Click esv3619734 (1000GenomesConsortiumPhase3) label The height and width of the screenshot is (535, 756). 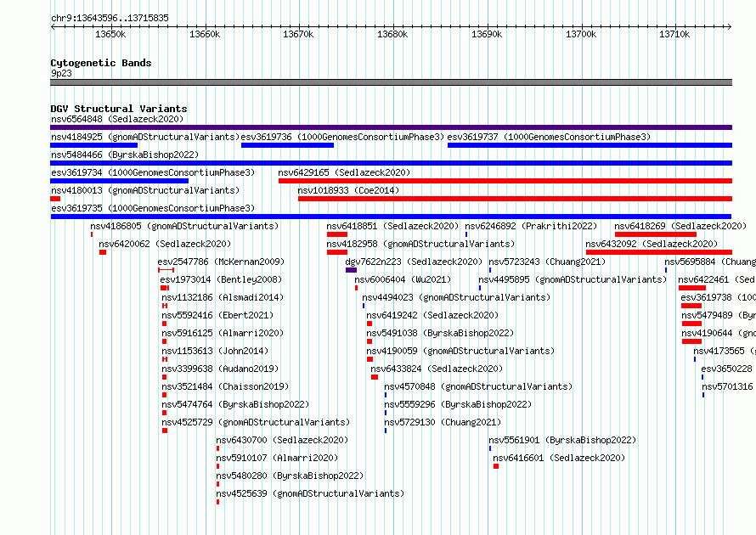point(153,172)
